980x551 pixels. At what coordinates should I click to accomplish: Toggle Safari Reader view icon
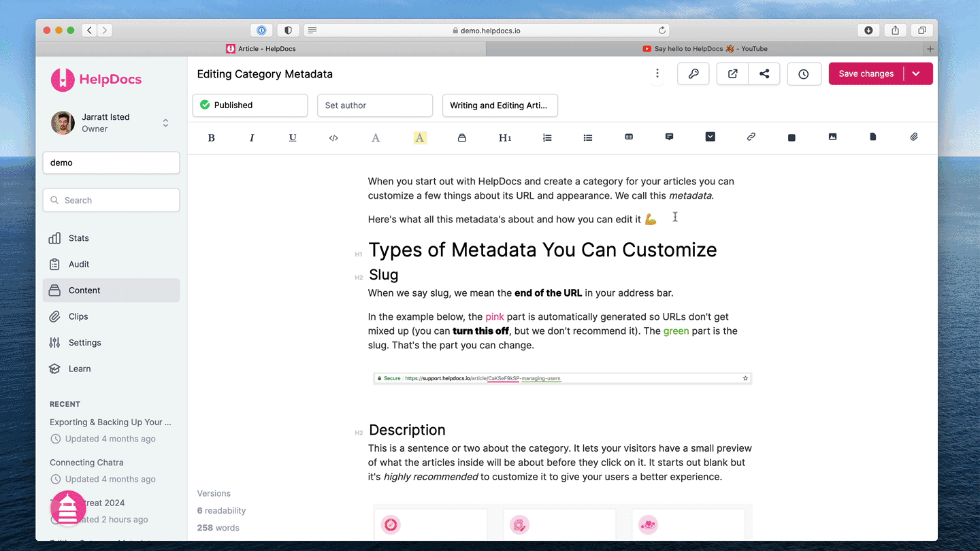pos(312,30)
